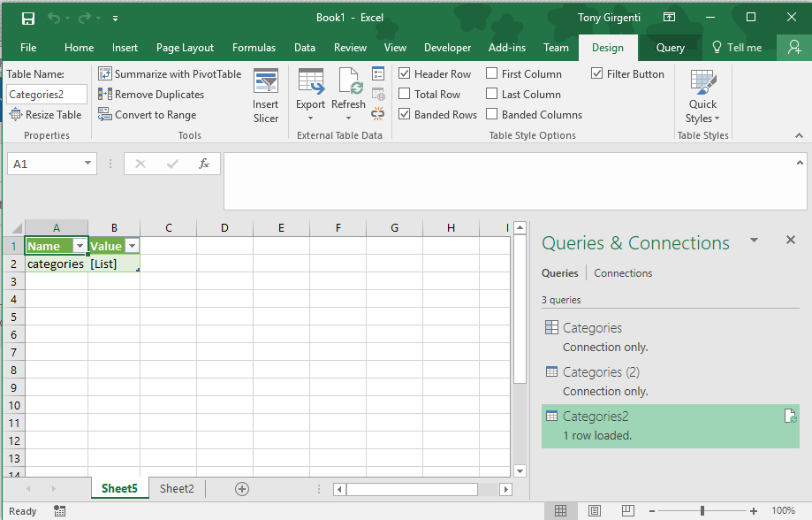Add a new sheet with plus icon
Screen dimensions: 812x520
click(242, 489)
